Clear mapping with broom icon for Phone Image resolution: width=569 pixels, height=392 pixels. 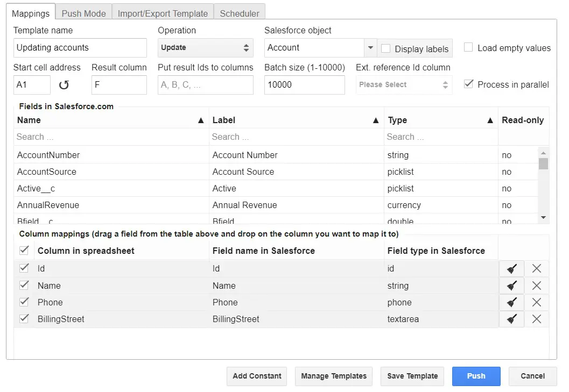point(511,302)
